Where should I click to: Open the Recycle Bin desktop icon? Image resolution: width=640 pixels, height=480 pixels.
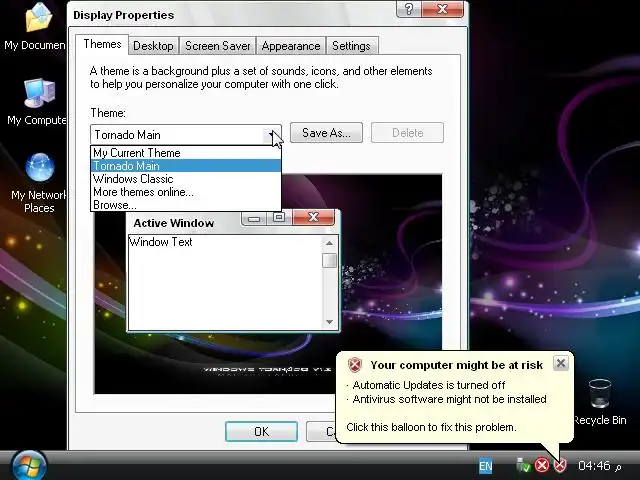coord(600,402)
